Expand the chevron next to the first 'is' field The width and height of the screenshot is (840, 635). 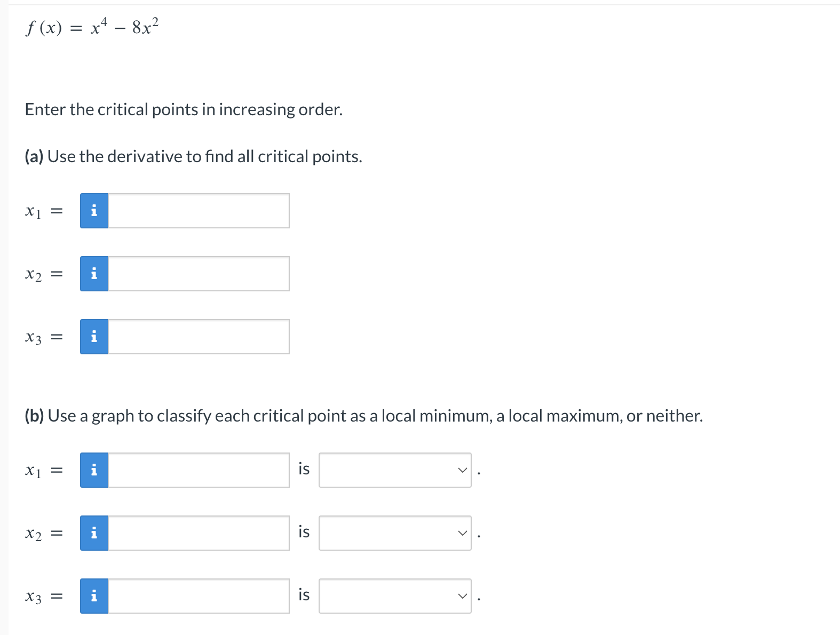pos(462,470)
